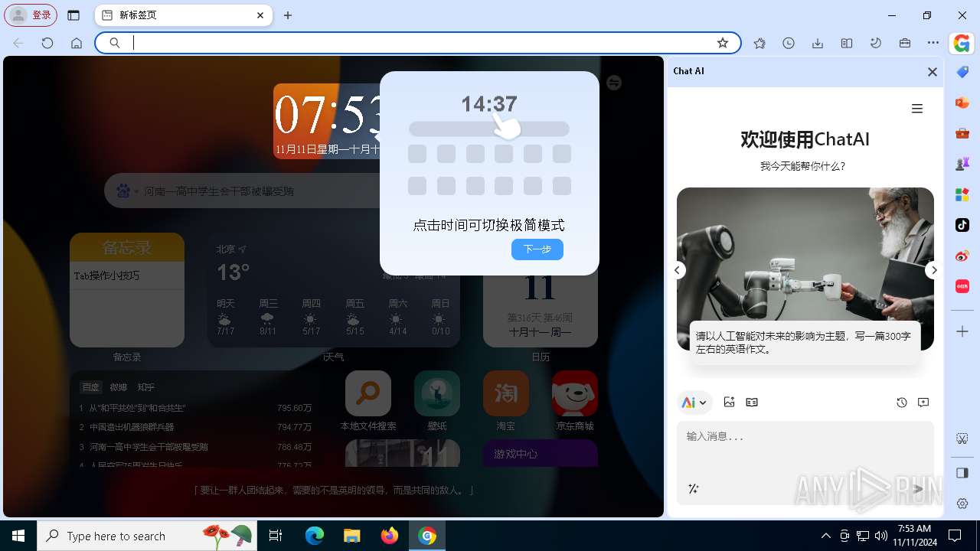
Task: Open the Xiaohongshu red sidebar icon
Action: point(962,286)
